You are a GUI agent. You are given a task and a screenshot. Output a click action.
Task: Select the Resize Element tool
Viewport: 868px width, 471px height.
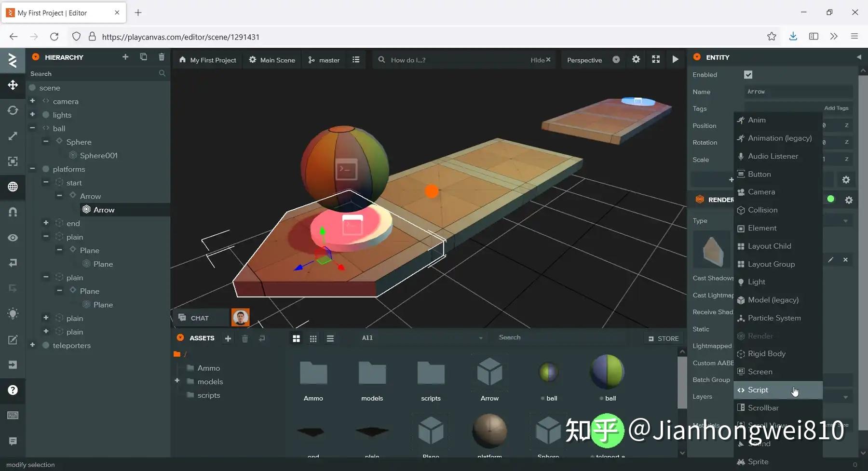click(x=13, y=161)
